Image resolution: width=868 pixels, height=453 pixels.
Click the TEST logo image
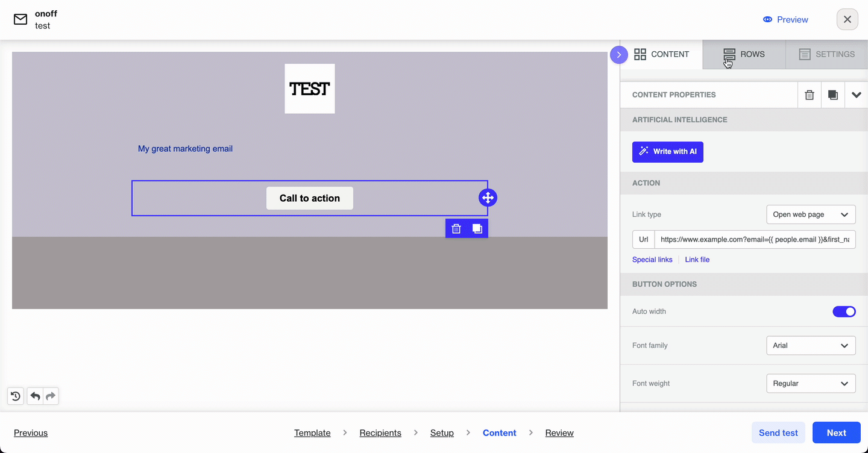310,89
